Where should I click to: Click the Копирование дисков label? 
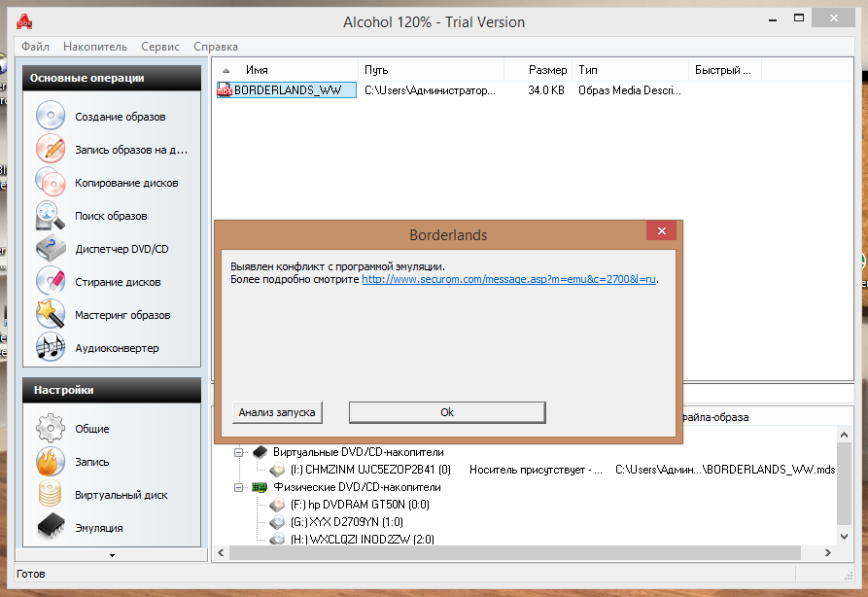coord(126,183)
